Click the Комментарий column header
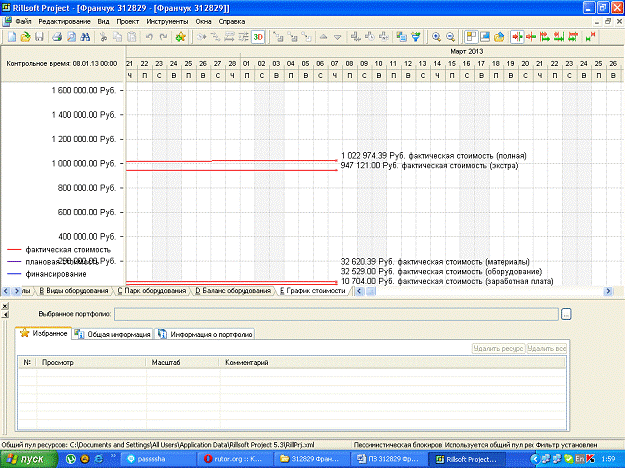Viewport: 625px width, 468px height. 248,361
